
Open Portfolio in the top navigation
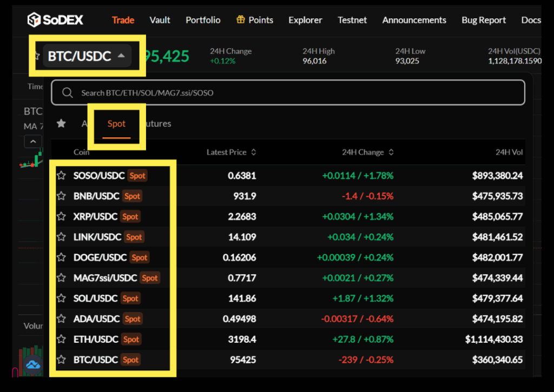pyautogui.click(x=203, y=20)
